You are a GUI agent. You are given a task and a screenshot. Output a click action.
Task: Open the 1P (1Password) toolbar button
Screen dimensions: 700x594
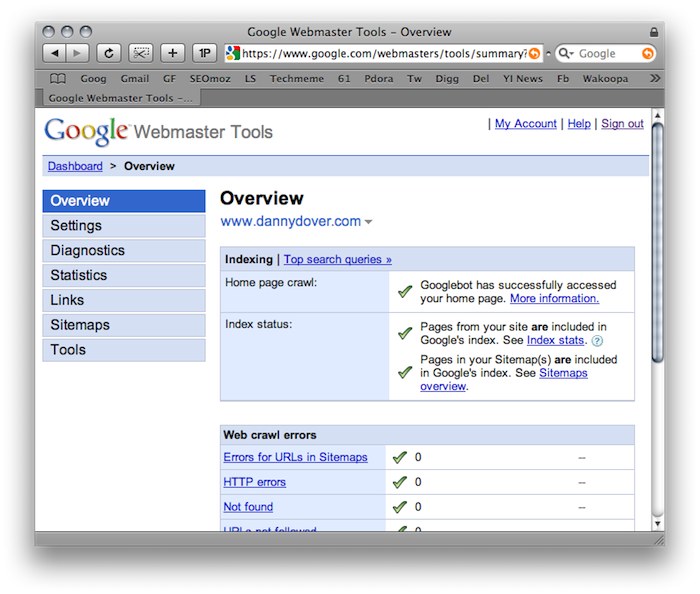tap(204, 54)
